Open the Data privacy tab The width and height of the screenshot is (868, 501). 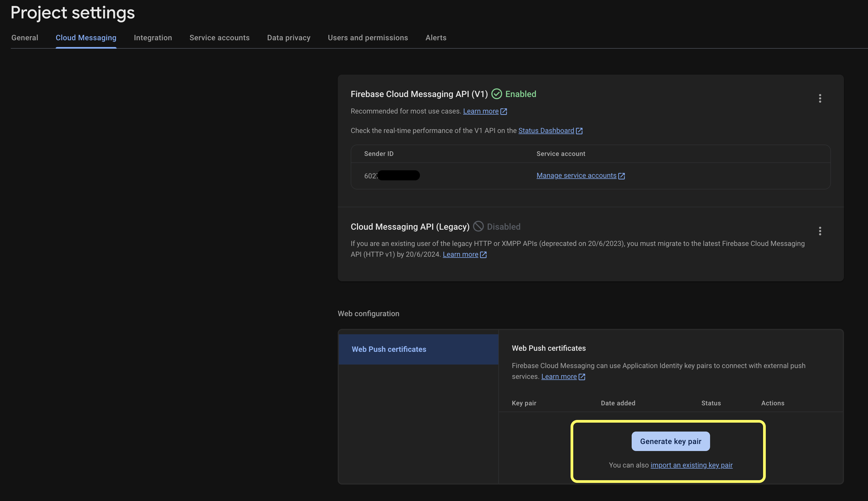pos(289,38)
